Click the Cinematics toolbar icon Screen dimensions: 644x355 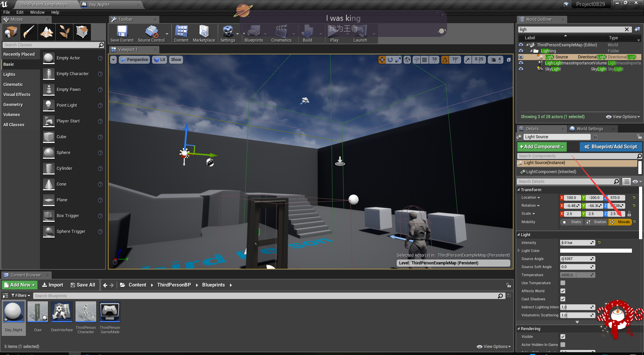coord(281,33)
